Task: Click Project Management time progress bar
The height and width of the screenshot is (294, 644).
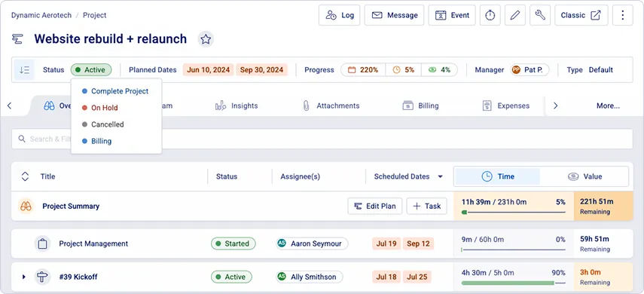Action: [514, 250]
